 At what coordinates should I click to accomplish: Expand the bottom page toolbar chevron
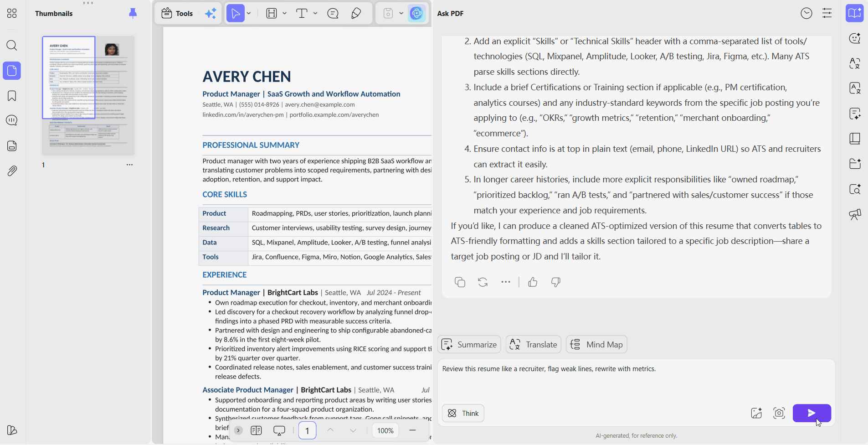238,430
